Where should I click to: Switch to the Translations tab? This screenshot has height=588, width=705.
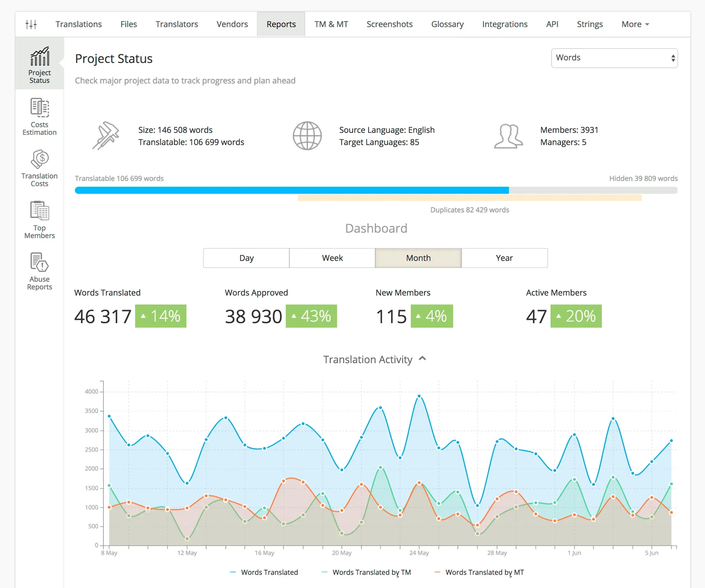coord(78,24)
